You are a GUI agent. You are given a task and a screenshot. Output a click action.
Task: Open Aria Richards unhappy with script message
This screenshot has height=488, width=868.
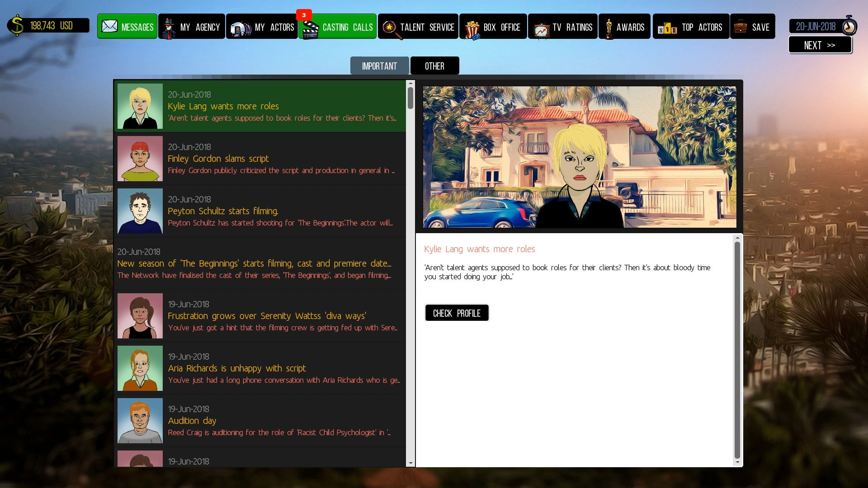click(x=280, y=368)
